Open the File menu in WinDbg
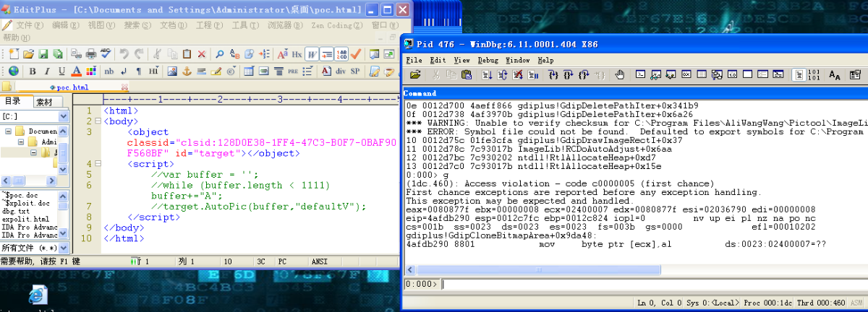 tap(414, 60)
